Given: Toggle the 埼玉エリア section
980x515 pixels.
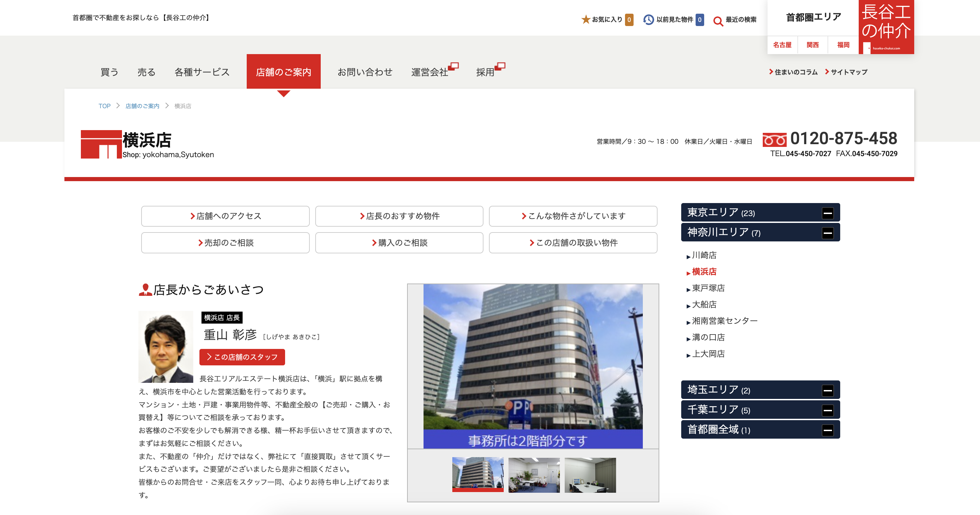Looking at the screenshot, I should pos(828,390).
